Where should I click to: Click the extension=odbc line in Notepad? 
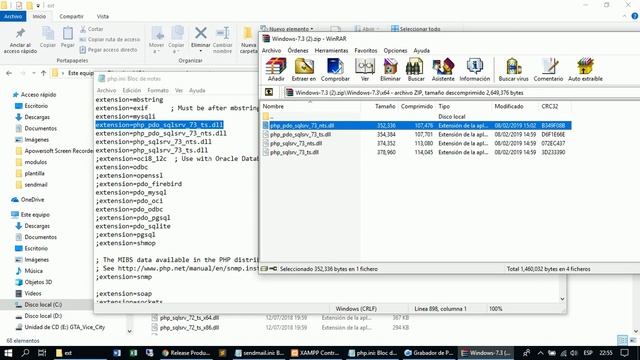[x=122, y=167]
